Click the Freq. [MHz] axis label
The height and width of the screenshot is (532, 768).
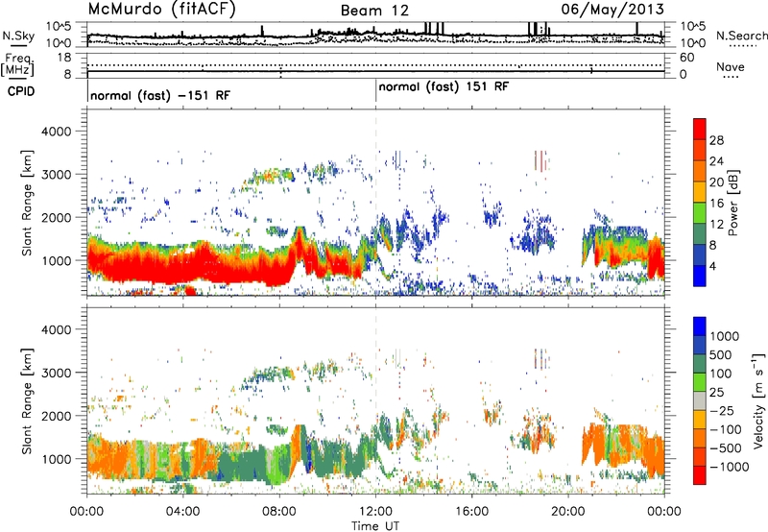point(17,65)
